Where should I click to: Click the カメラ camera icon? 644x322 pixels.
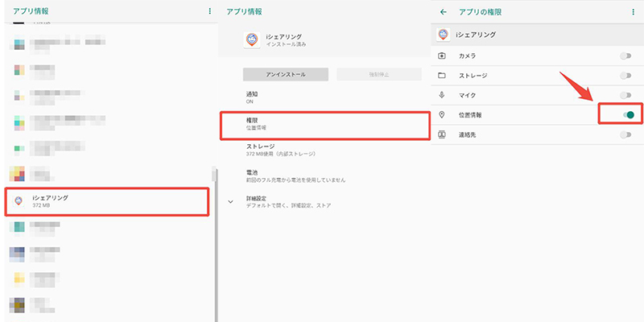[x=442, y=56]
